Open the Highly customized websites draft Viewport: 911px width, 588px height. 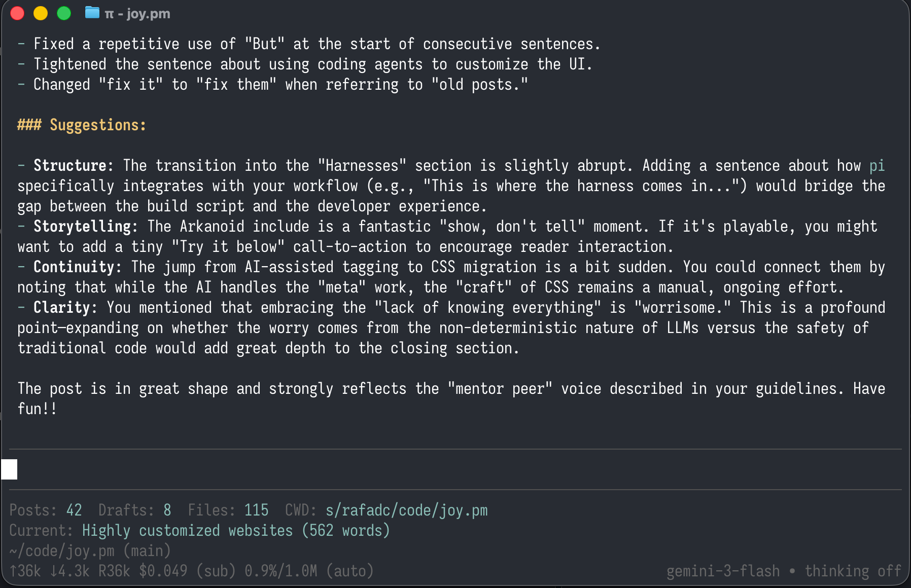point(187,530)
